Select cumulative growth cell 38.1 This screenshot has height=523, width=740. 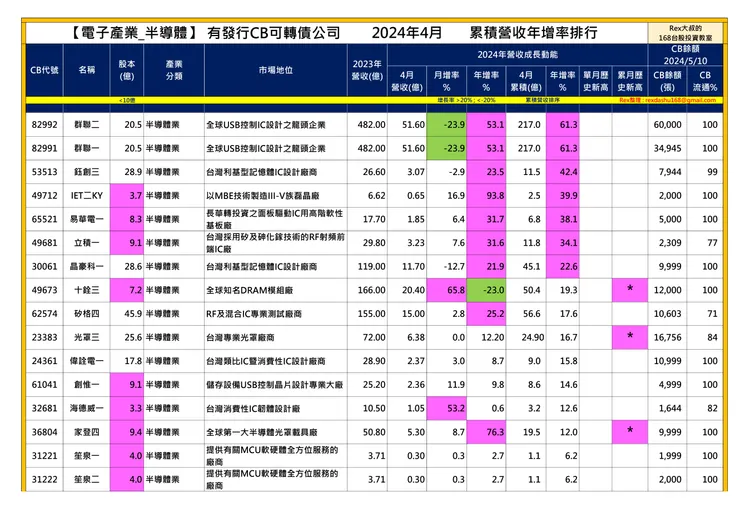point(563,219)
